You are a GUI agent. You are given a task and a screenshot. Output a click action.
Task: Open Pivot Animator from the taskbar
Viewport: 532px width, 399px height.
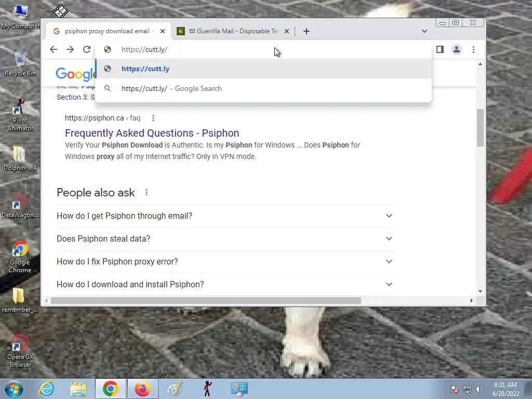pyautogui.click(x=207, y=389)
